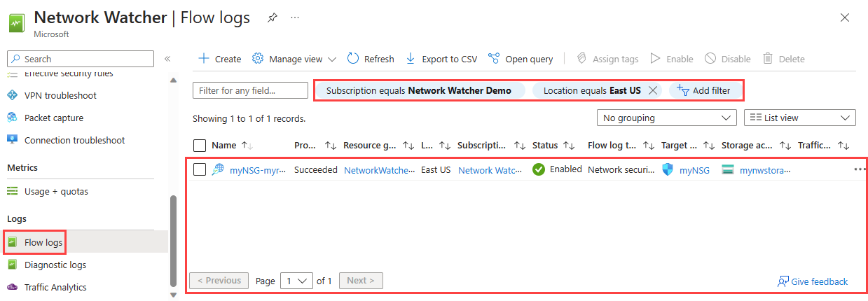Click the sidebar vertical scrollbar thumb
Viewport: 868px width, 301px height.
click(x=174, y=240)
